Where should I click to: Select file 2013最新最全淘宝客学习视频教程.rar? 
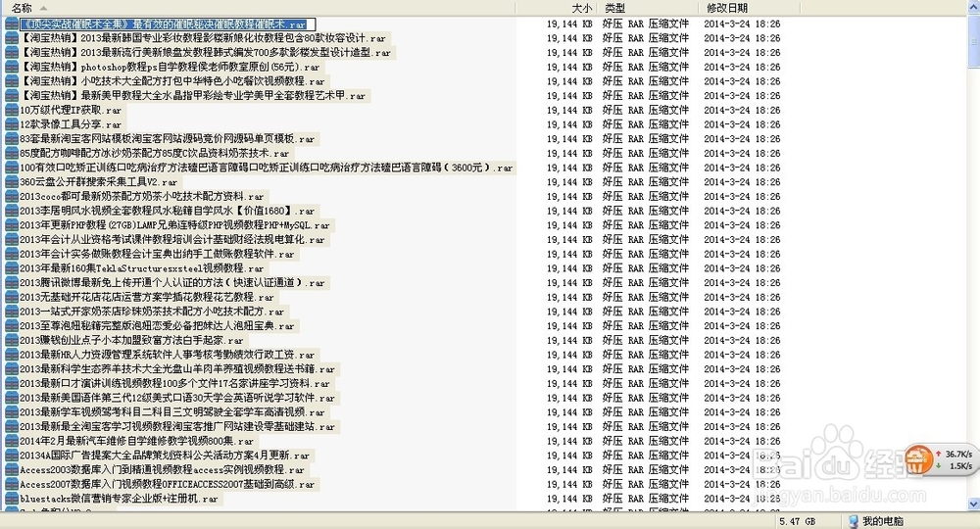[176, 426]
